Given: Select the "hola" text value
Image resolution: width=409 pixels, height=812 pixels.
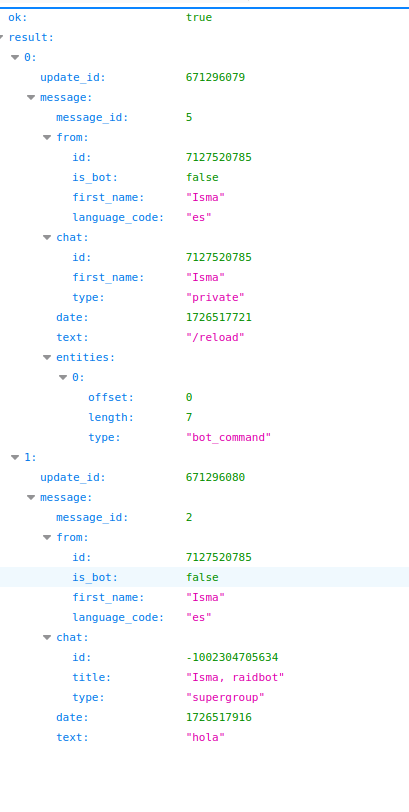Looking at the screenshot, I should click(206, 737).
